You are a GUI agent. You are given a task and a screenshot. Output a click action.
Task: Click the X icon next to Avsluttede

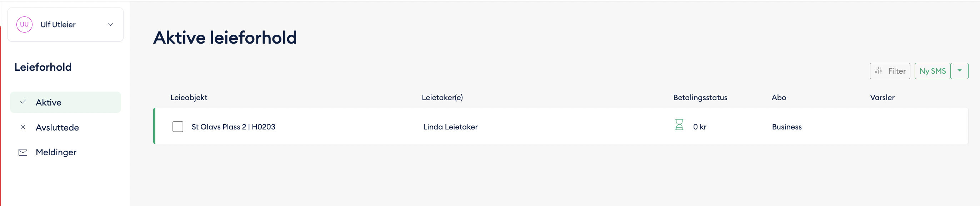(23, 127)
